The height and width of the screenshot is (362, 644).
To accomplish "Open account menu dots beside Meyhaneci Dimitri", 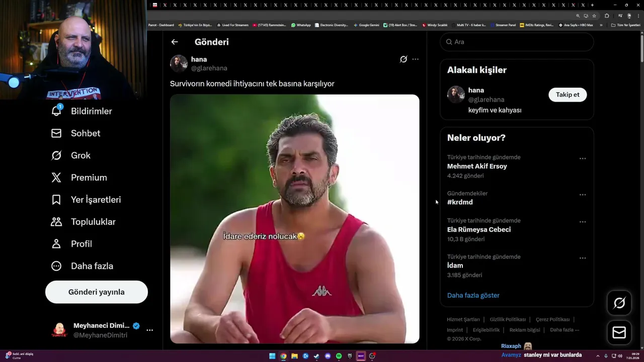I will click(149, 330).
